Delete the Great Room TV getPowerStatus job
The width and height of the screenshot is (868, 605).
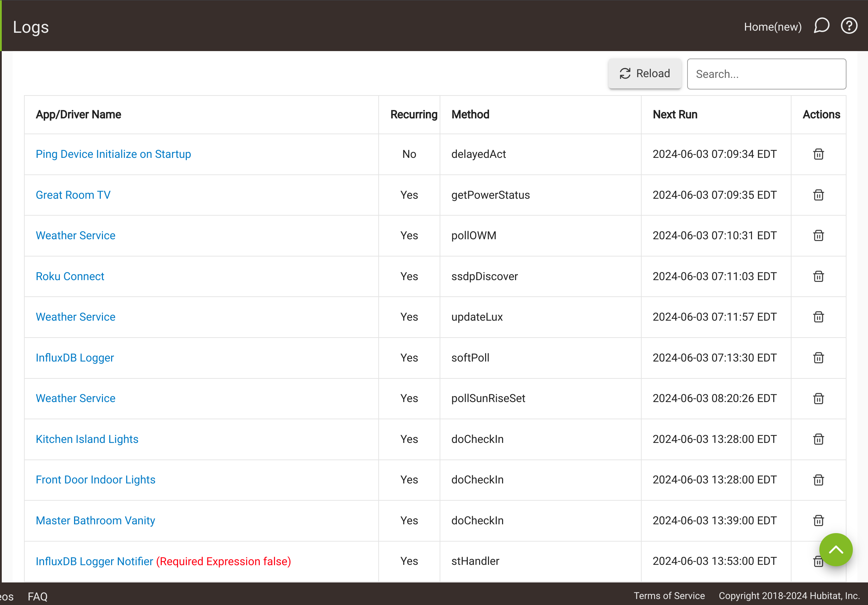tap(818, 195)
